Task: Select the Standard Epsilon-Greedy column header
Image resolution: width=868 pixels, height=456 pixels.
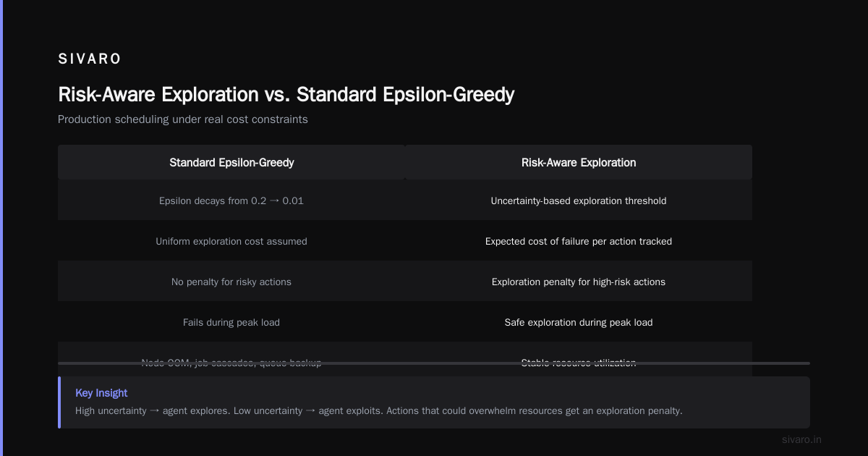Action: (231, 162)
